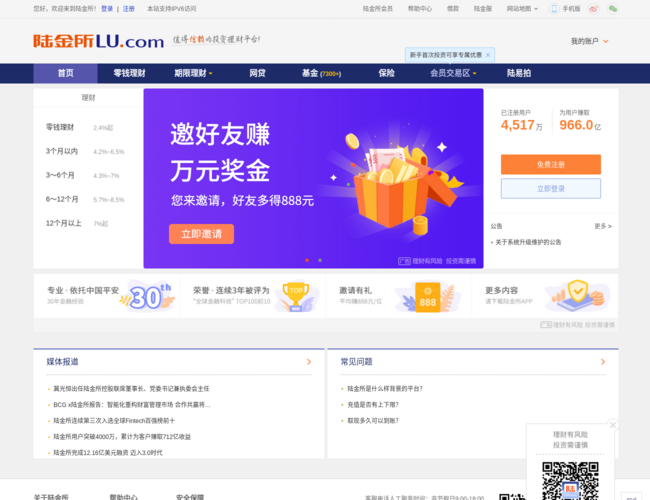The image size is (650, 500).
Task: Open the 网贷 navigation tab
Action: (x=257, y=73)
